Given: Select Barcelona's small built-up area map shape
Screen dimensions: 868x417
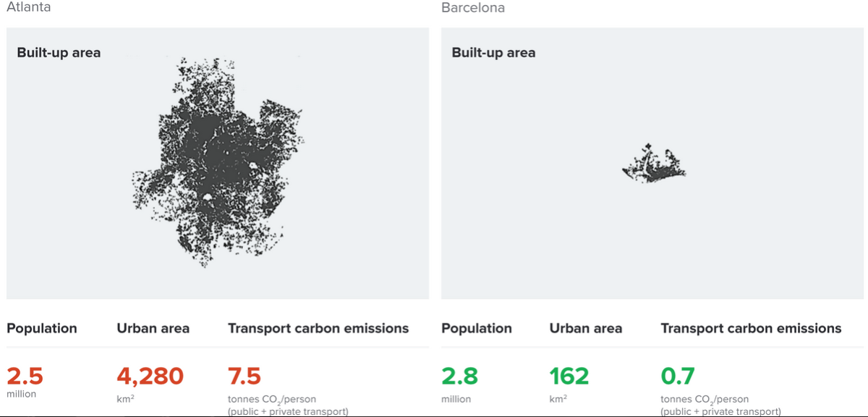Looking at the screenshot, I should point(655,165).
